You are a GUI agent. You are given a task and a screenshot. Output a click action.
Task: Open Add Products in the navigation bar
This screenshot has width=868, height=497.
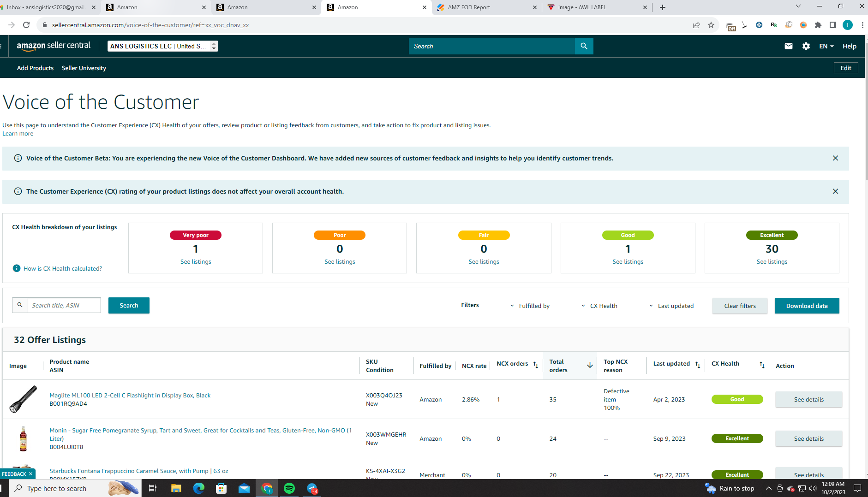(x=35, y=68)
